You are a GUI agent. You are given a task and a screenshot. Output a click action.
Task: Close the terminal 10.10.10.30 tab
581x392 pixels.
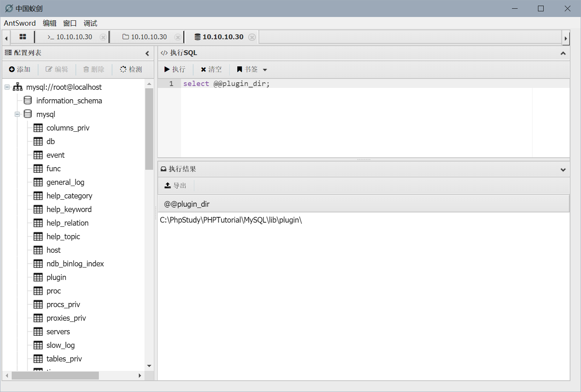pos(103,37)
